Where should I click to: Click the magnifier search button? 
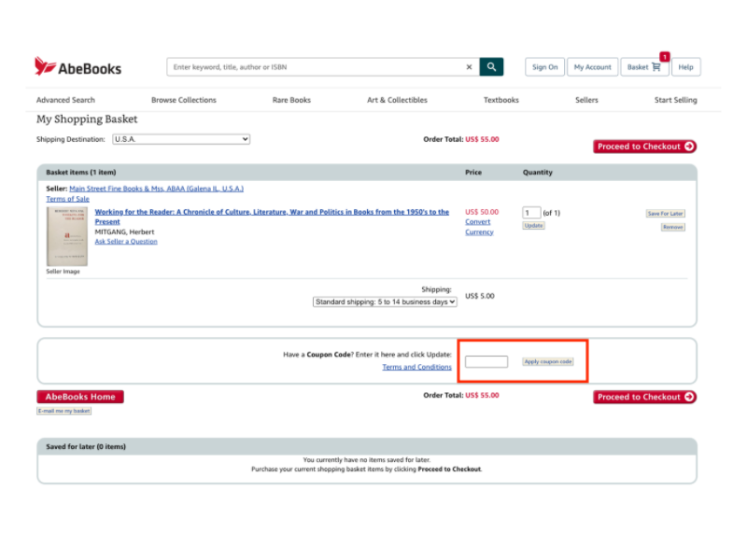tap(491, 67)
